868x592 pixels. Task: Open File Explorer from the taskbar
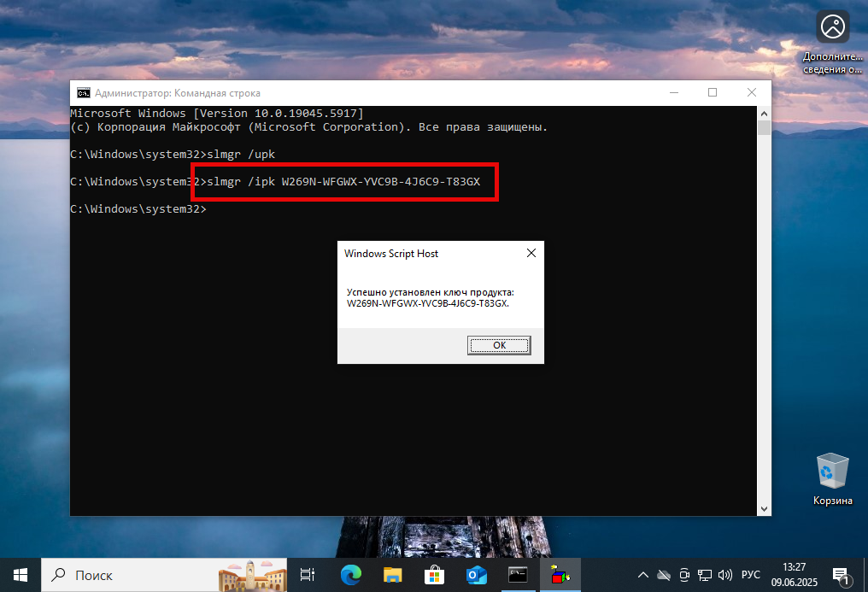point(392,575)
